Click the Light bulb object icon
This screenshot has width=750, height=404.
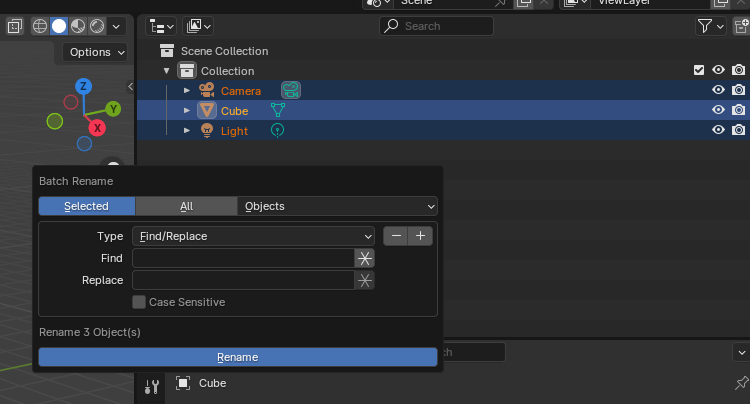(x=207, y=131)
